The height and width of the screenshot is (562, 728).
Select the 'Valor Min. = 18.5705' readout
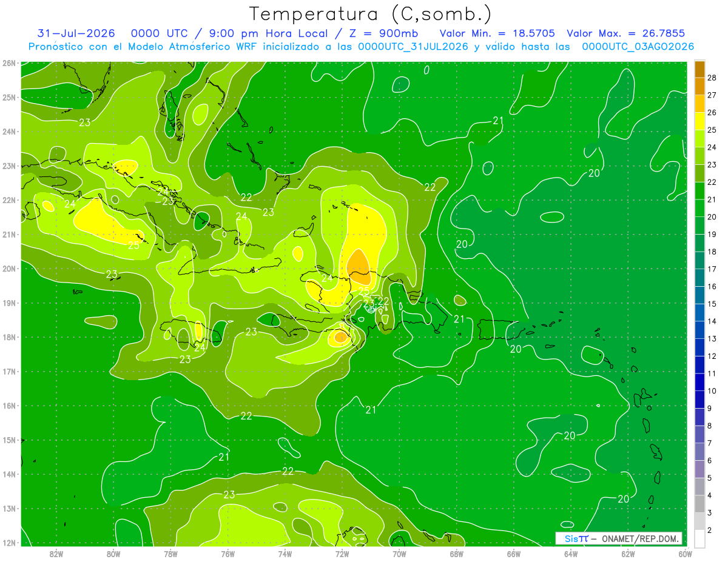(x=497, y=33)
